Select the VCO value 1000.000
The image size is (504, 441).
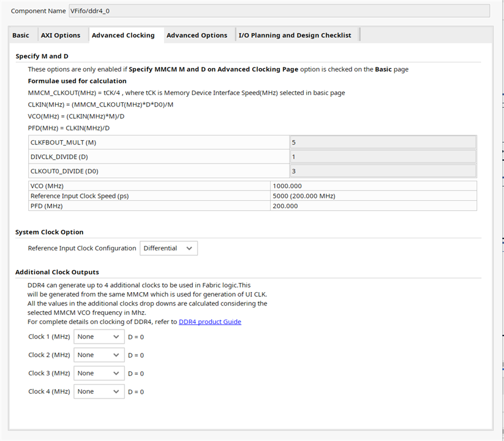point(287,186)
